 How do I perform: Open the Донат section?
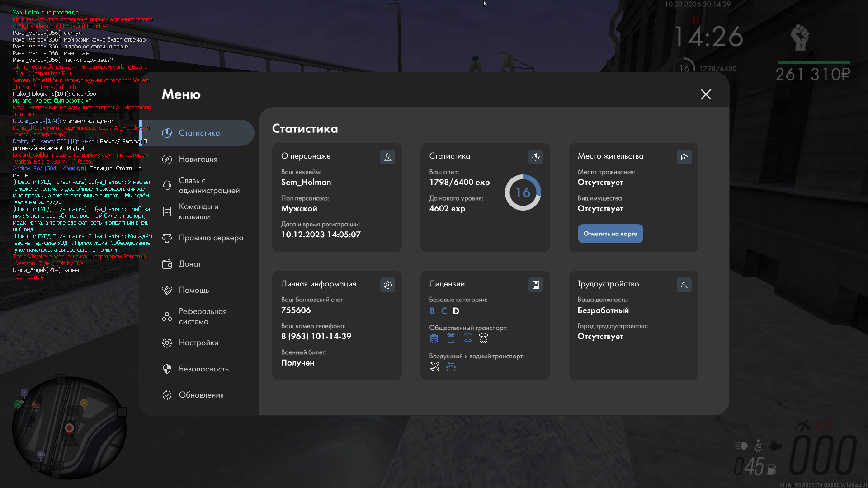click(190, 264)
